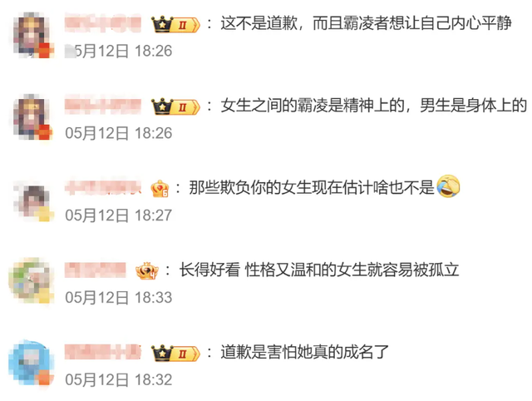Click the blurred username of the second comment
The image size is (532, 401).
click(x=103, y=106)
